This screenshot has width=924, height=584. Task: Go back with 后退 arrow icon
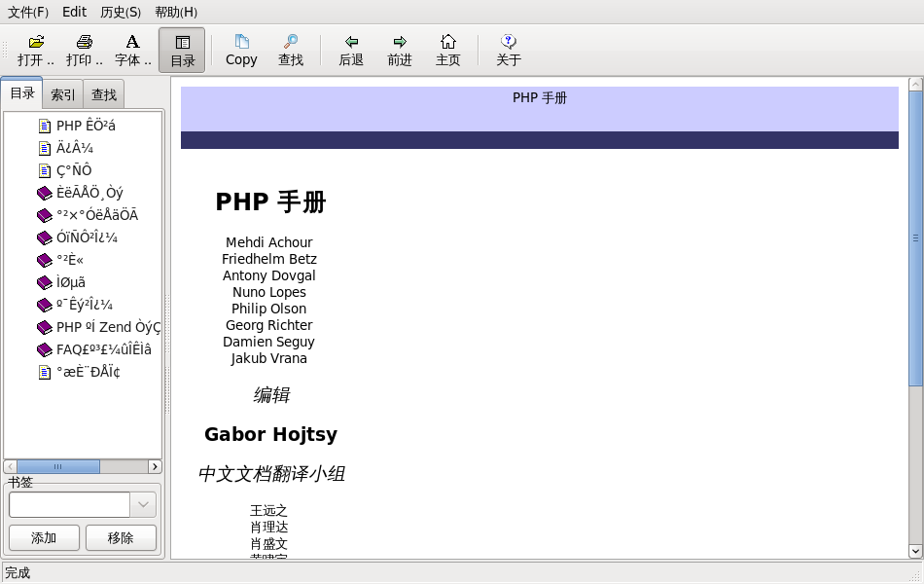pyautogui.click(x=351, y=51)
